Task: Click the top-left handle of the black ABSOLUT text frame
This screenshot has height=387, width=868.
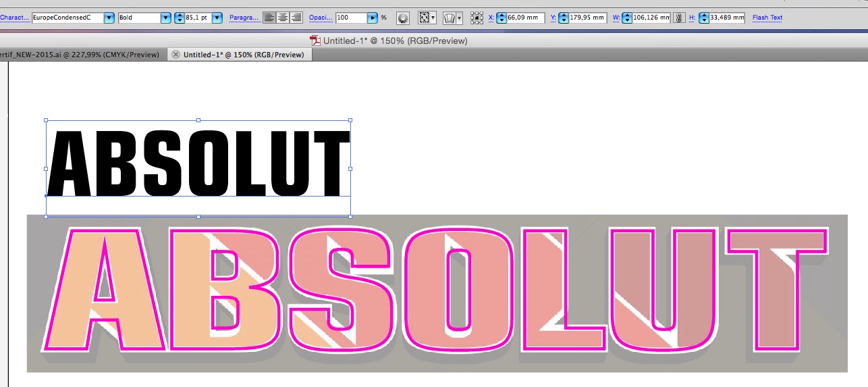Action: point(46,120)
